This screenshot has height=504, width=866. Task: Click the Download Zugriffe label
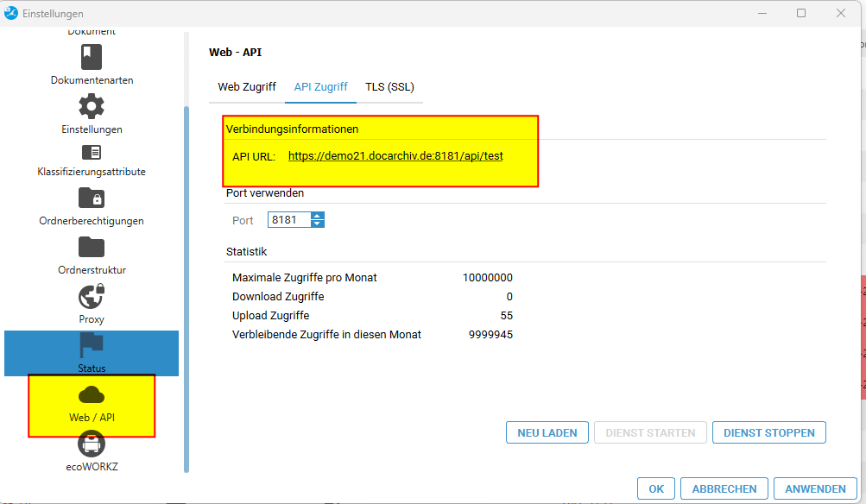pos(278,296)
